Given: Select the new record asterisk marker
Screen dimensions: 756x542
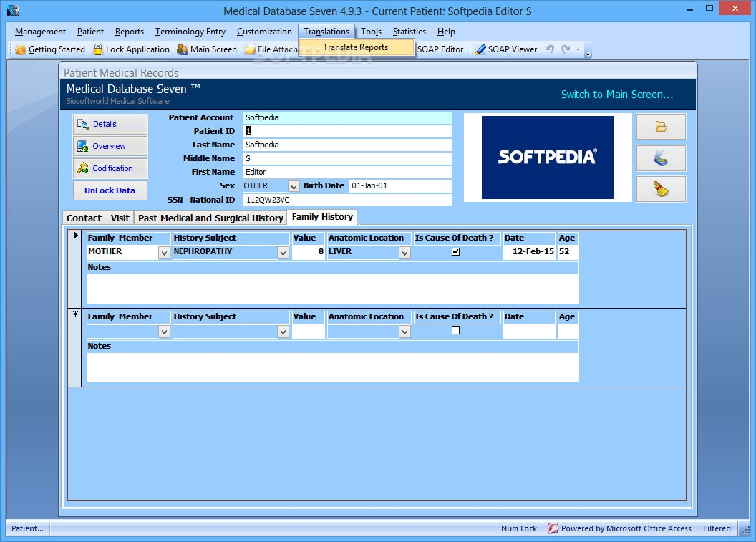Looking at the screenshot, I should click(x=75, y=314).
